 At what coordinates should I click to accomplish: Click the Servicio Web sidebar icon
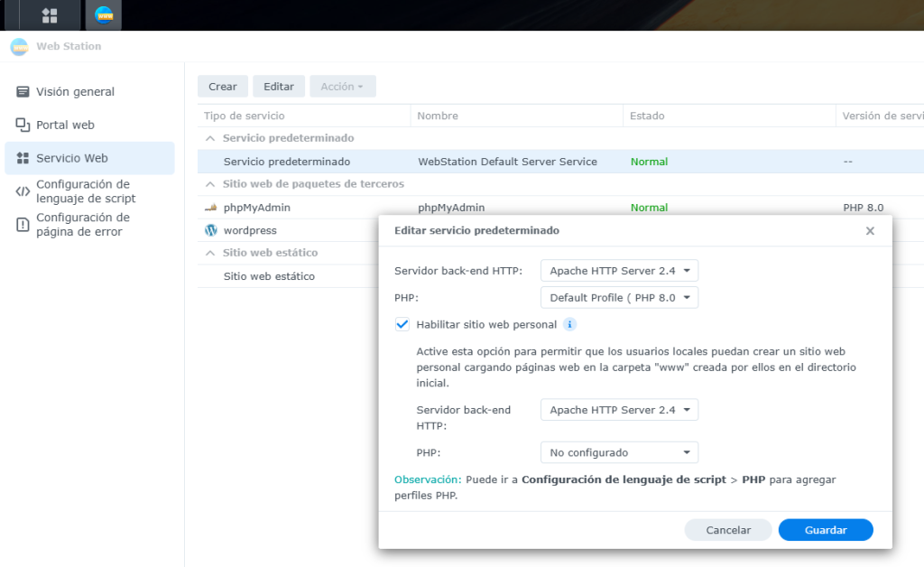(23, 158)
